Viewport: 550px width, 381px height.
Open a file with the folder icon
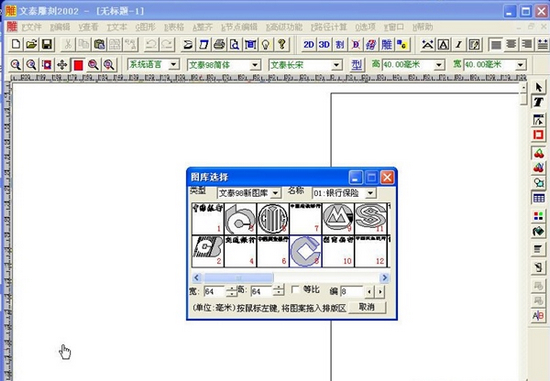[x=32, y=44]
